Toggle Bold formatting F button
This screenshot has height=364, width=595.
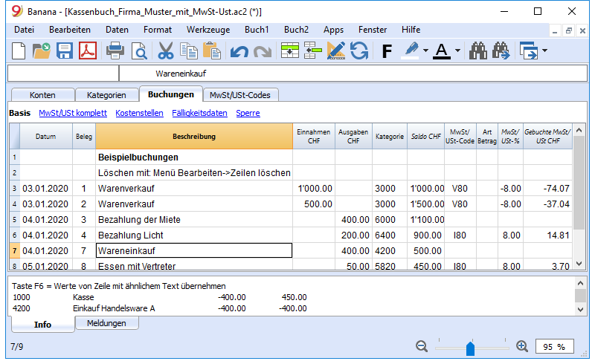[387, 51]
